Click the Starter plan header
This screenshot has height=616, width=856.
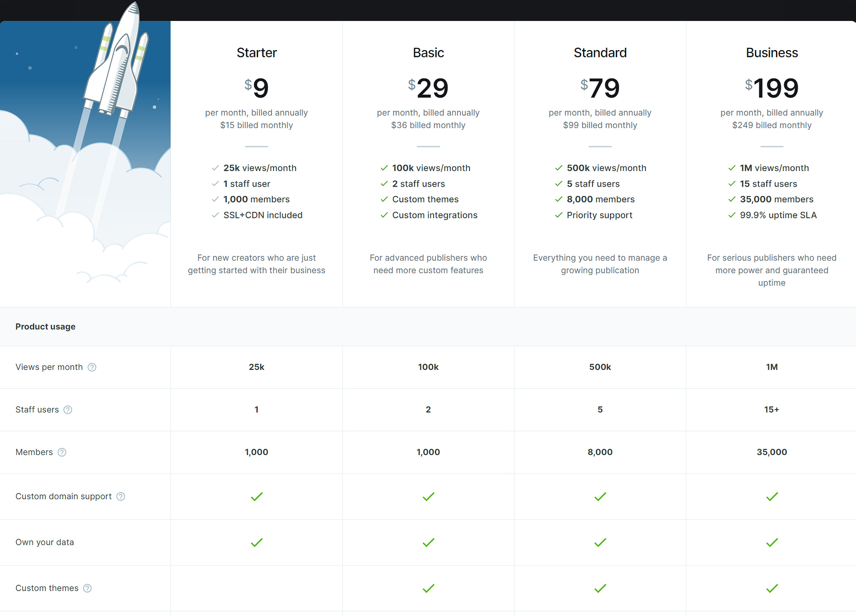tap(256, 53)
